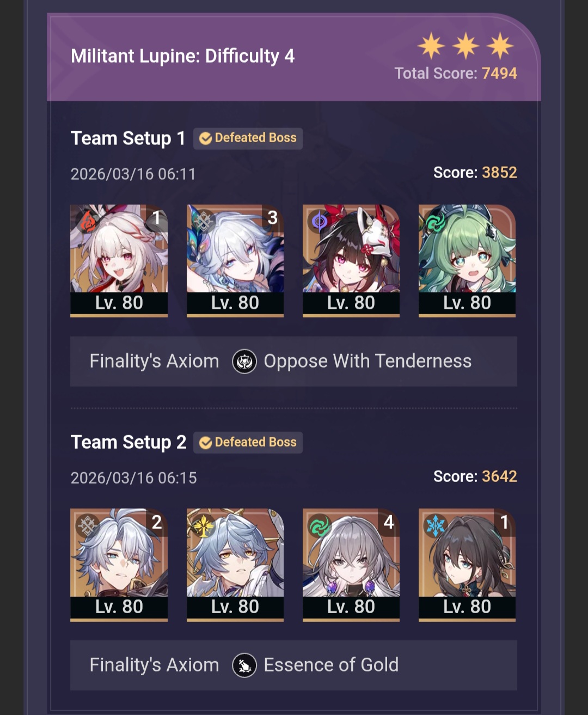Open the gray-haired wind character with eidolon 4

tap(351, 564)
